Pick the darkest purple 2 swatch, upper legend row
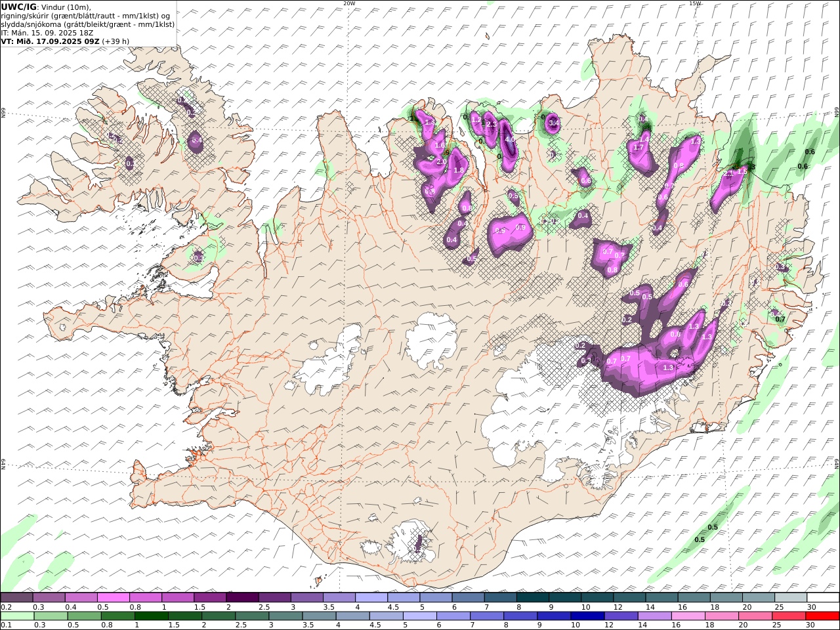 (242, 598)
